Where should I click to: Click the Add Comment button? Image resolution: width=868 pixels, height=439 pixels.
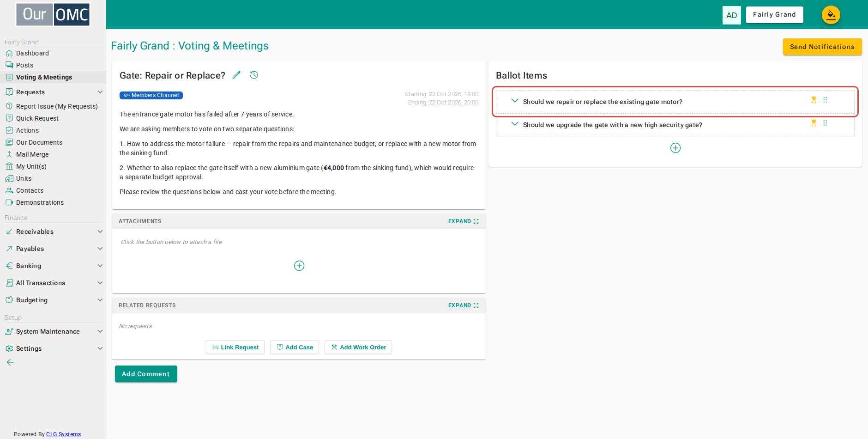tap(146, 374)
